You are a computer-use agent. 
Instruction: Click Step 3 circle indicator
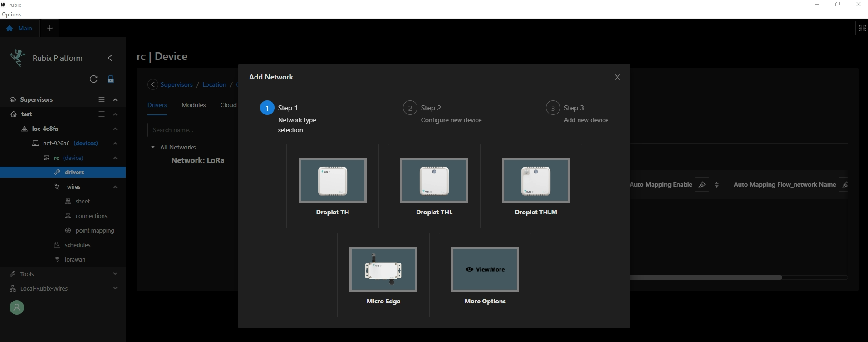553,108
